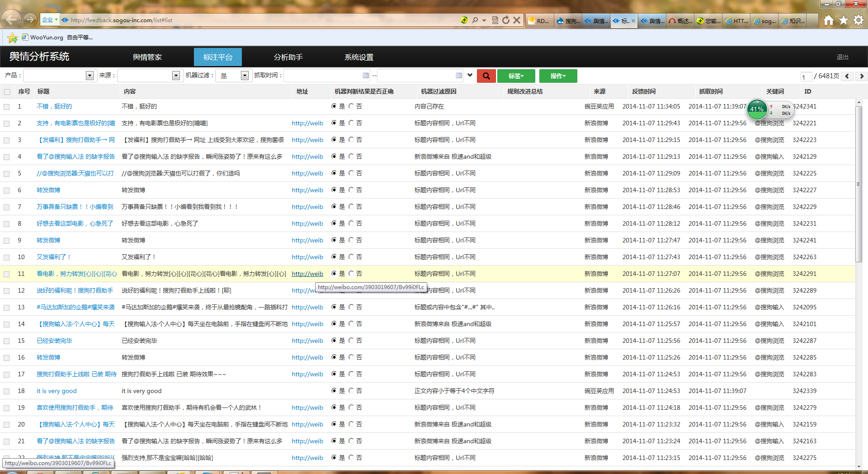Switch to the 知识... browser tab
Image resolution: width=868 pixels, height=474 pixels.
tap(793, 21)
